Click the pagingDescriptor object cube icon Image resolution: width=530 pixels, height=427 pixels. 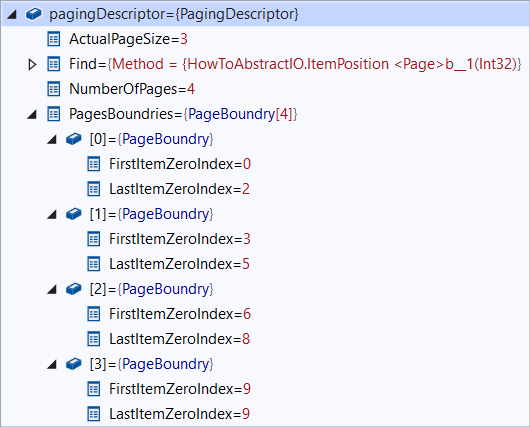33,14
